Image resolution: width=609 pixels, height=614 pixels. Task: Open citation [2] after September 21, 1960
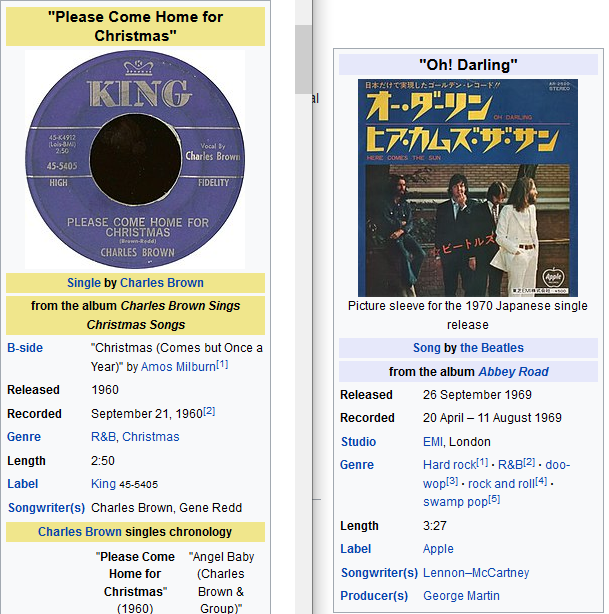pyautogui.click(x=209, y=411)
